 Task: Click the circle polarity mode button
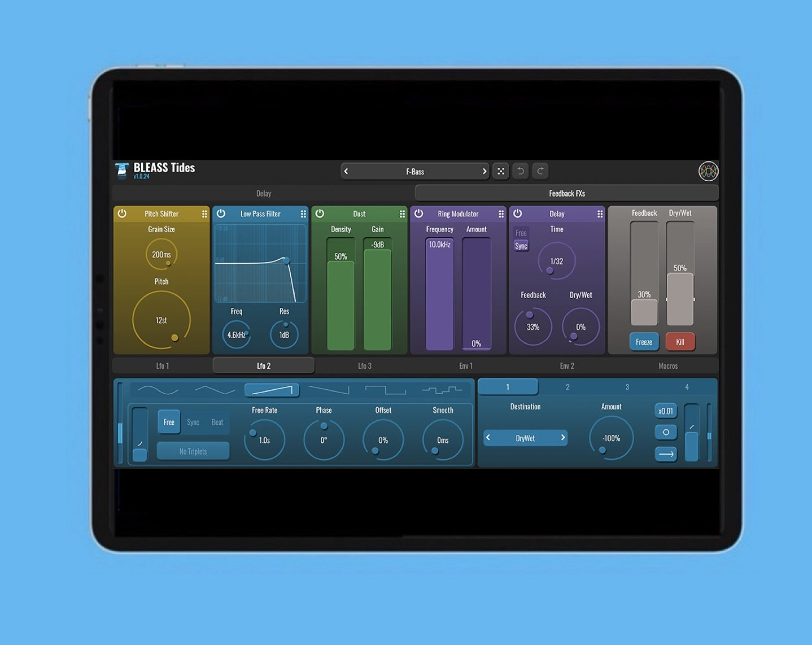(x=666, y=432)
